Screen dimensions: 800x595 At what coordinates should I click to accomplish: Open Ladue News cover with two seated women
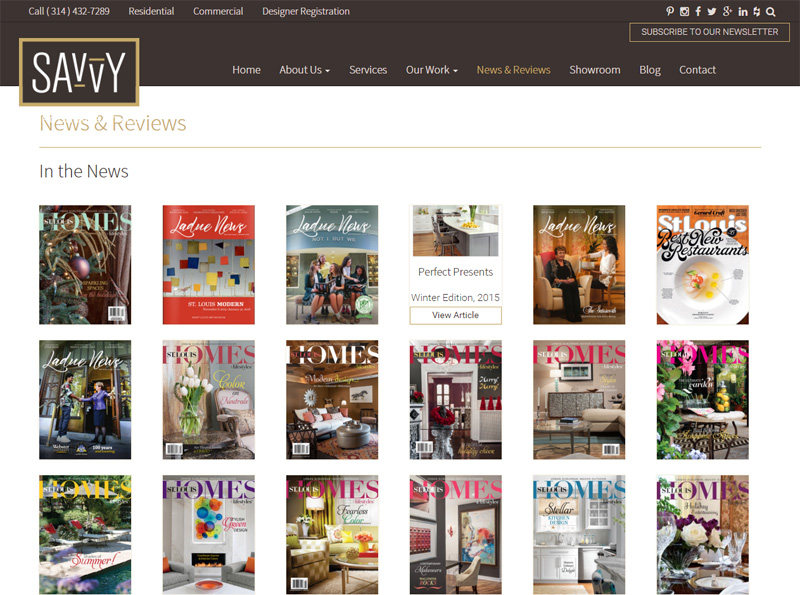(x=579, y=265)
